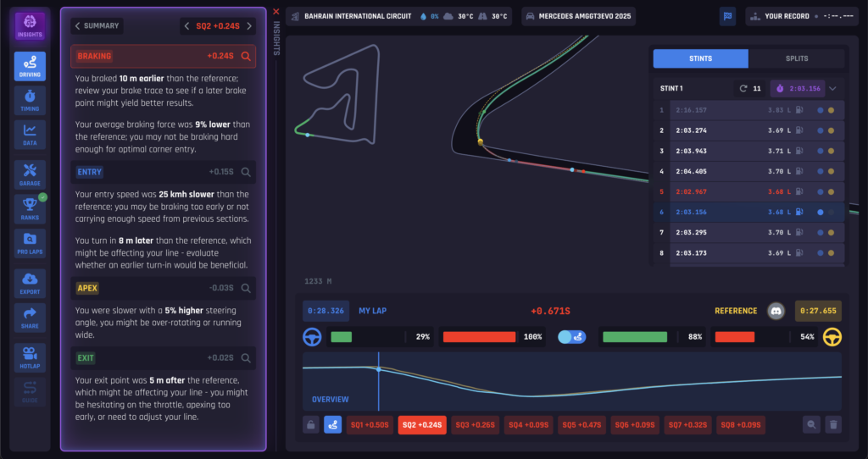Expand the Stint 1 dropdown chevron
This screenshot has width=868, height=459.
coord(832,88)
